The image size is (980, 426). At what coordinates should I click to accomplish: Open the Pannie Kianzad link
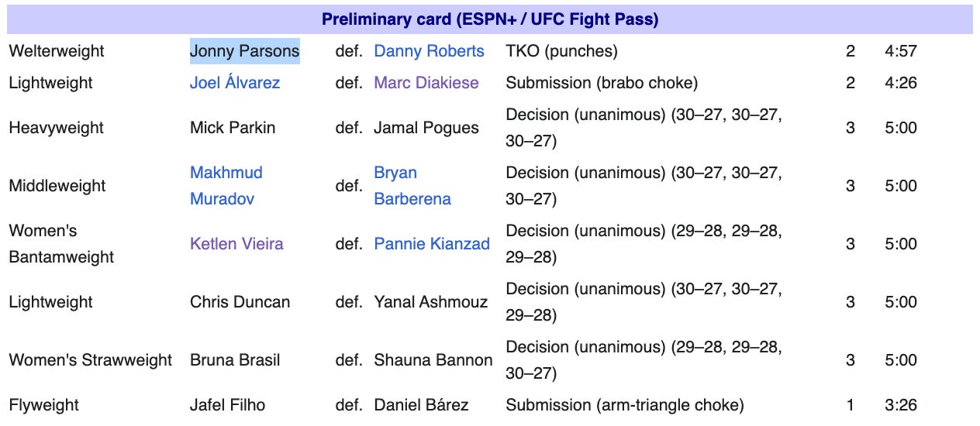click(x=432, y=244)
